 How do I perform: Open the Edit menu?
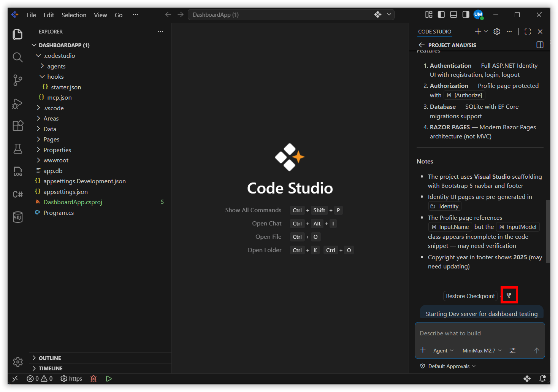point(49,15)
